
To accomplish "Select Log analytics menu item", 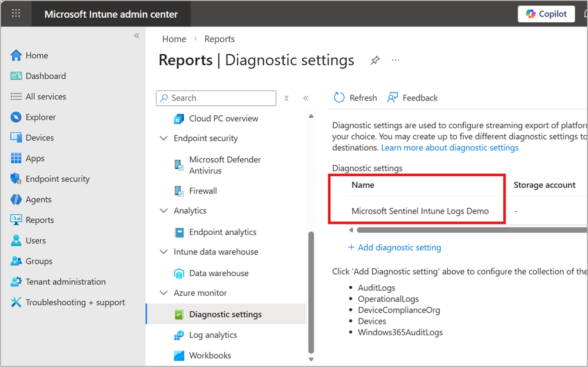I will [212, 335].
